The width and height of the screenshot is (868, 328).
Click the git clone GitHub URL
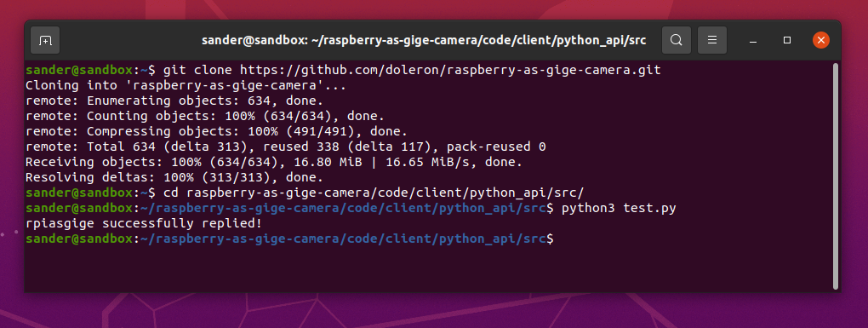[450, 71]
